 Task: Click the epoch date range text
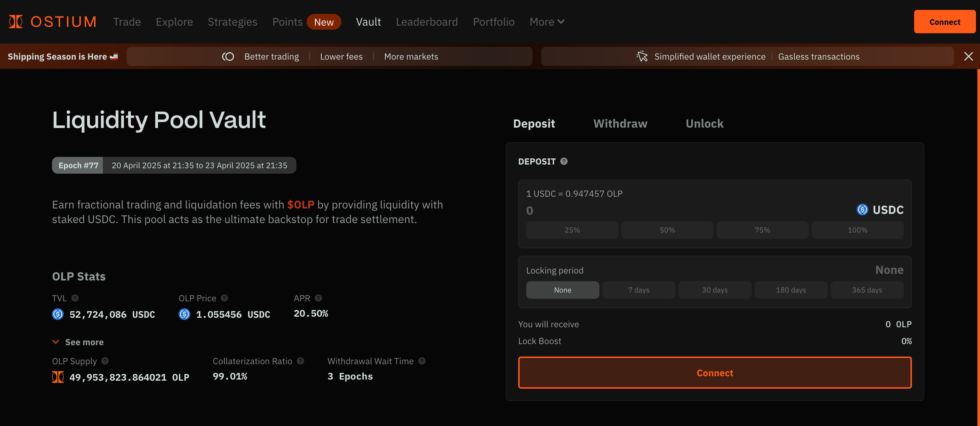(x=199, y=165)
